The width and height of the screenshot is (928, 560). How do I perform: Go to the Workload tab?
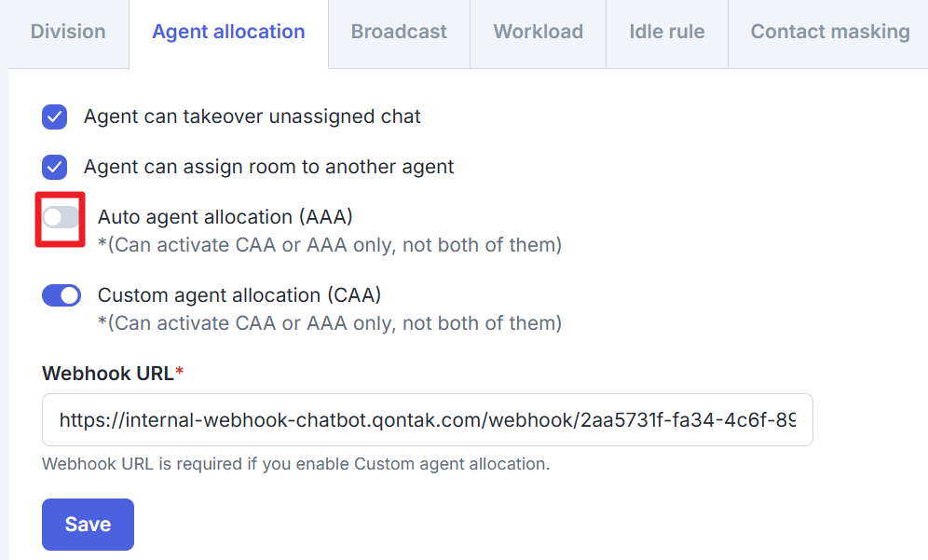coord(538,32)
